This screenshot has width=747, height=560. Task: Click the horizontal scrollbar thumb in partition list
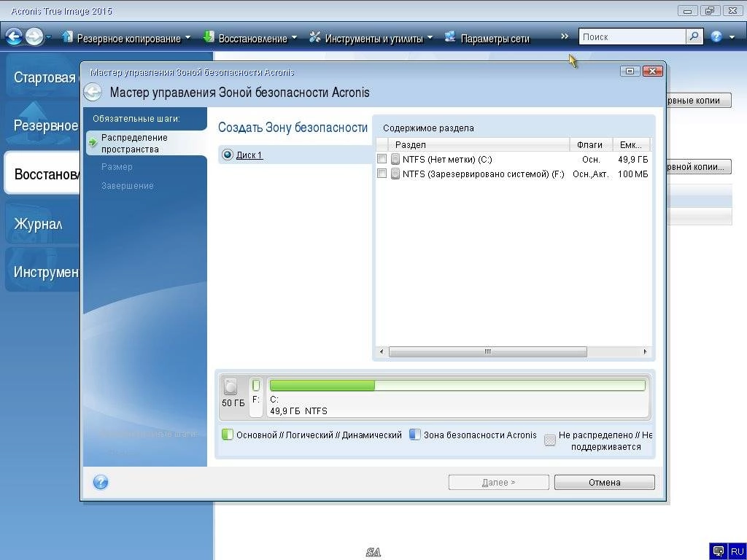point(488,352)
